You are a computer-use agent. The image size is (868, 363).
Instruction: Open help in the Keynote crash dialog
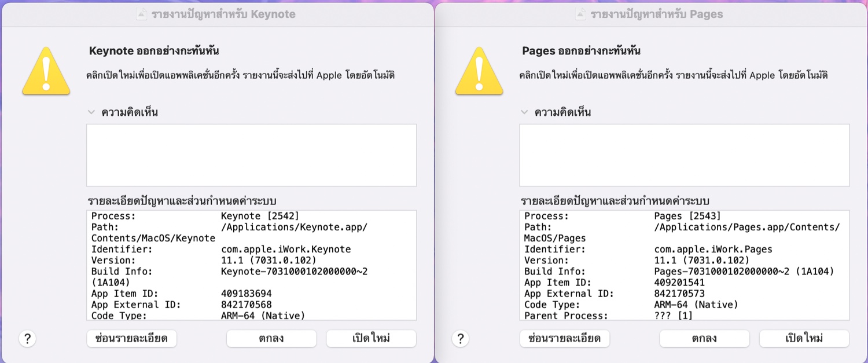click(x=27, y=339)
